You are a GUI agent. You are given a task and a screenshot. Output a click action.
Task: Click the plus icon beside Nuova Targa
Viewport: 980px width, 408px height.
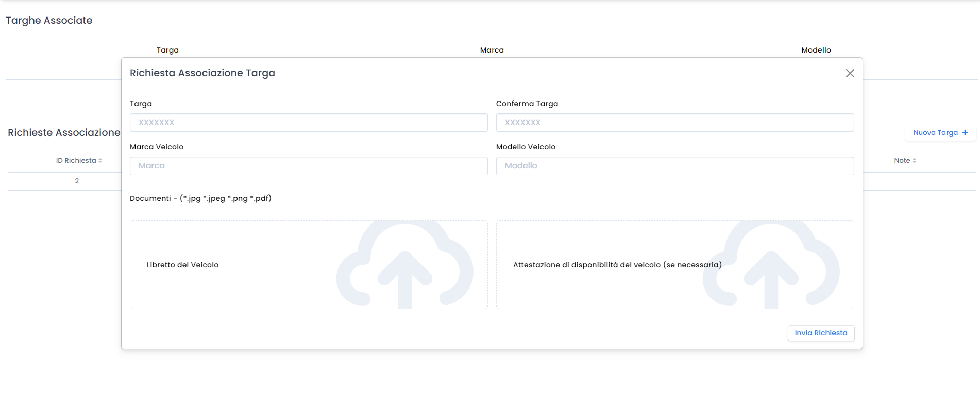click(x=965, y=133)
